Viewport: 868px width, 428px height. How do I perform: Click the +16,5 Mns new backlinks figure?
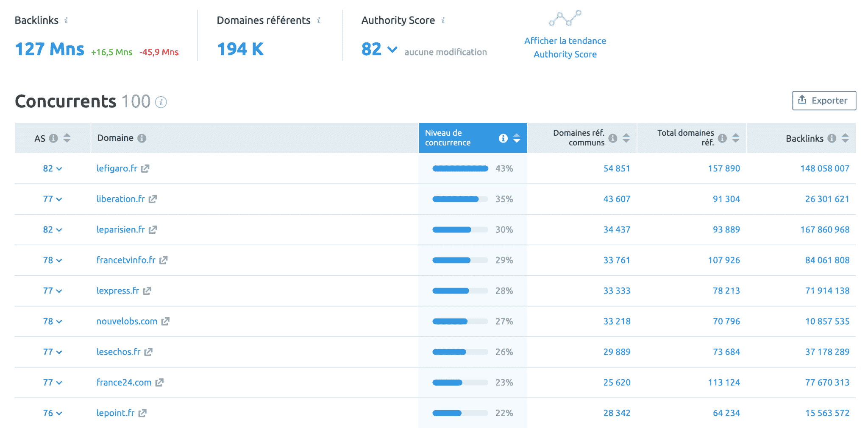click(111, 52)
